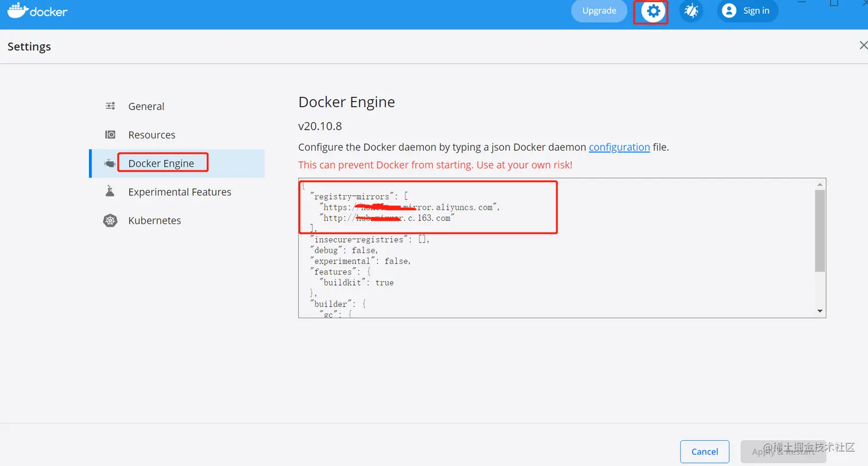The height and width of the screenshot is (466, 868).
Task: Open the Kubernetes settings section
Action: (154, 220)
